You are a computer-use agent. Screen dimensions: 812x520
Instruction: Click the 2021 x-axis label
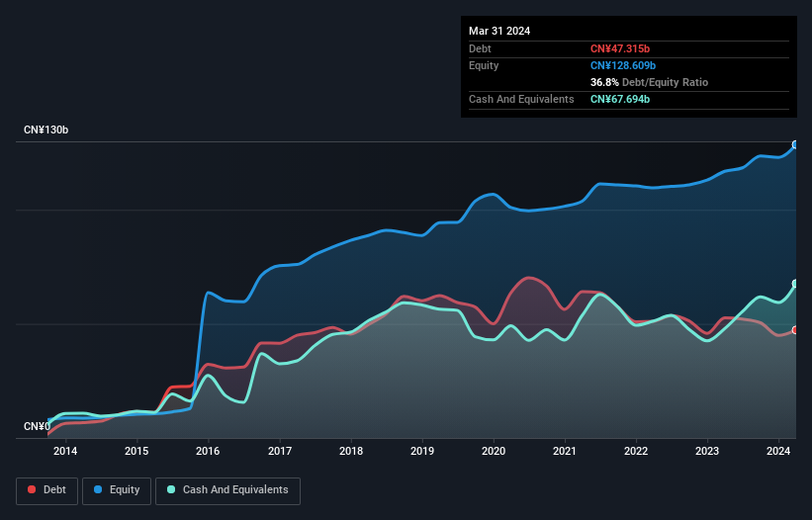565,451
